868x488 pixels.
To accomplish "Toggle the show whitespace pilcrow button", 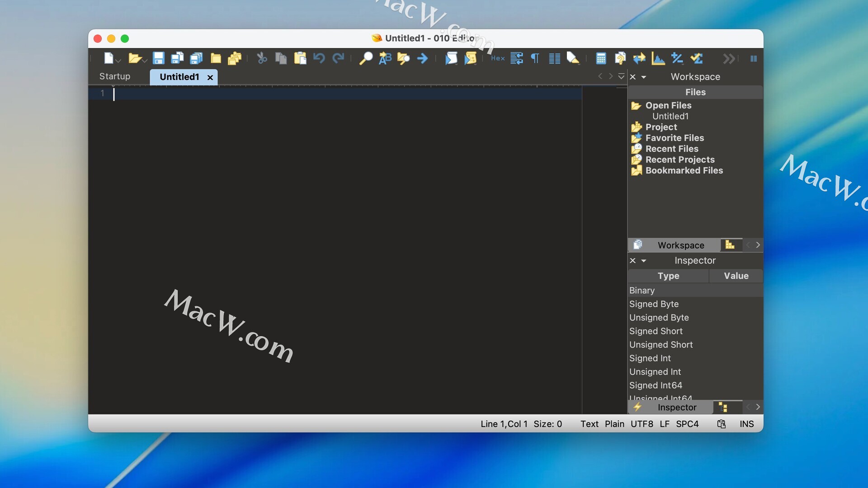I will (x=535, y=58).
